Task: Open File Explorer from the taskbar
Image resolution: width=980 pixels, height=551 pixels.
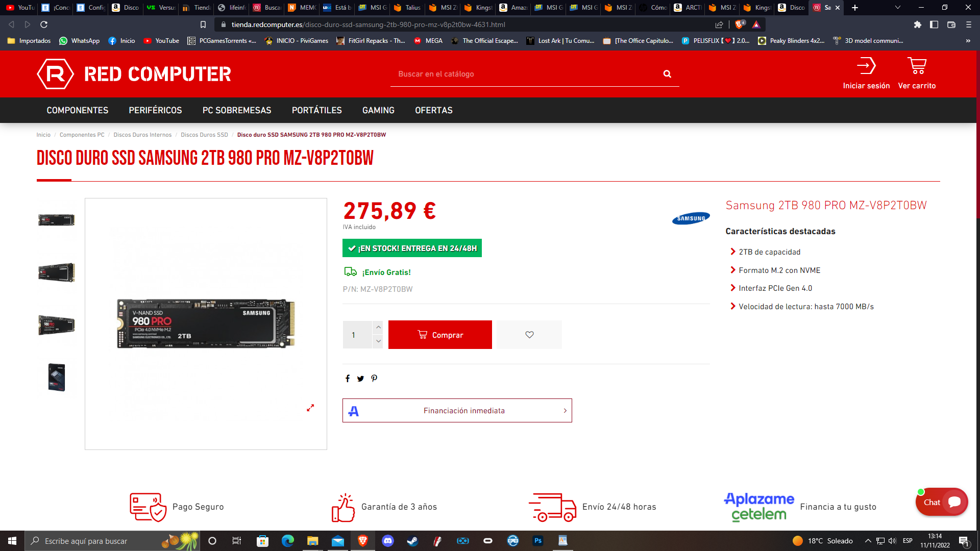Action: 312,541
